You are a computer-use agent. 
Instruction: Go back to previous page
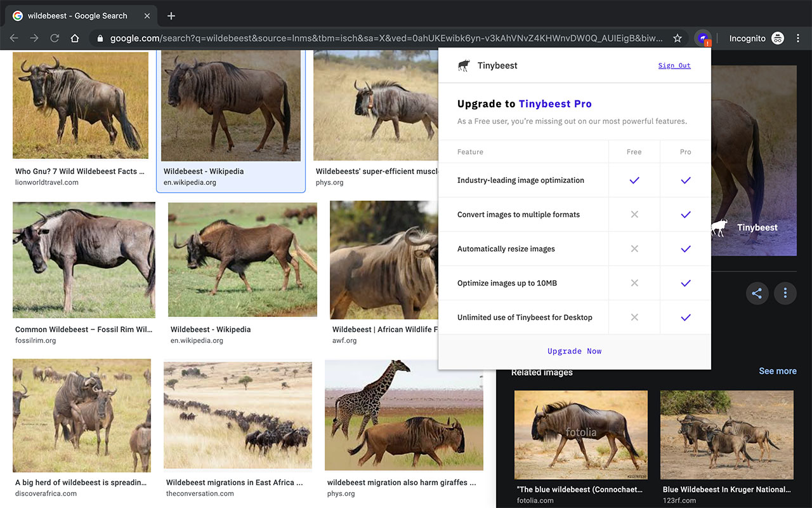(14, 38)
